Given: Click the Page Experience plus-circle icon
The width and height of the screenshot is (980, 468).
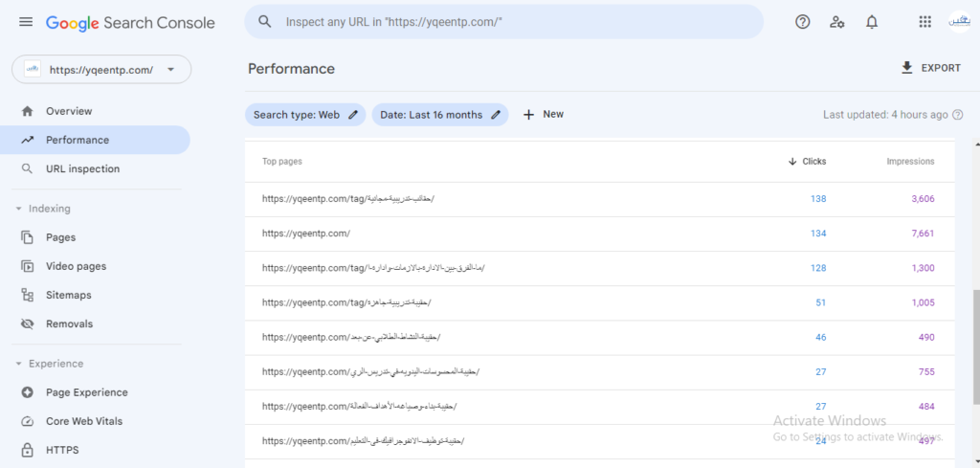Looking at the screenshot, I should tap(27, 392).
